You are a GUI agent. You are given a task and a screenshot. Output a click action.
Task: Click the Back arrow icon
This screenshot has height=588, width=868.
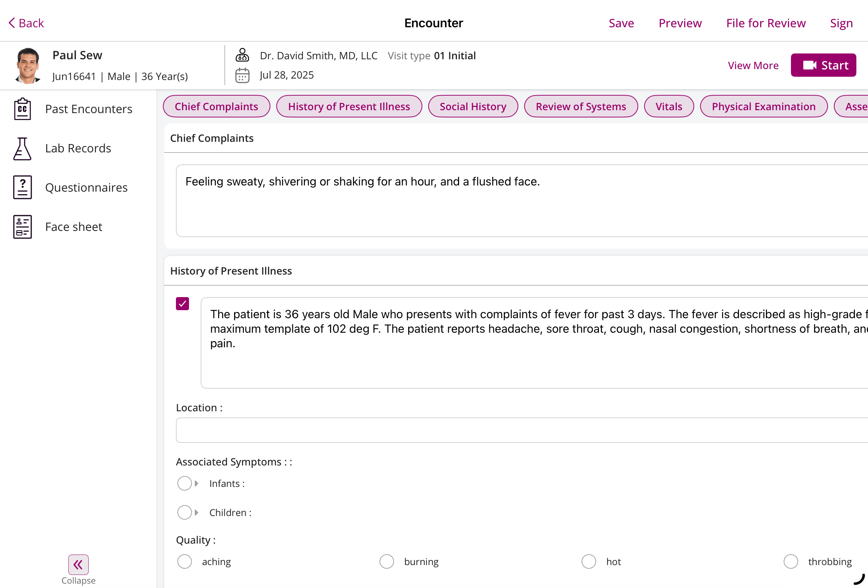(x=12, y=23)
